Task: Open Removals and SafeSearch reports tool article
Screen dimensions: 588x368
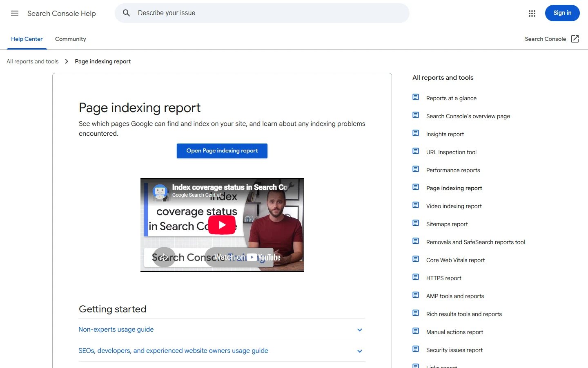Action: [x=476, y=242]
